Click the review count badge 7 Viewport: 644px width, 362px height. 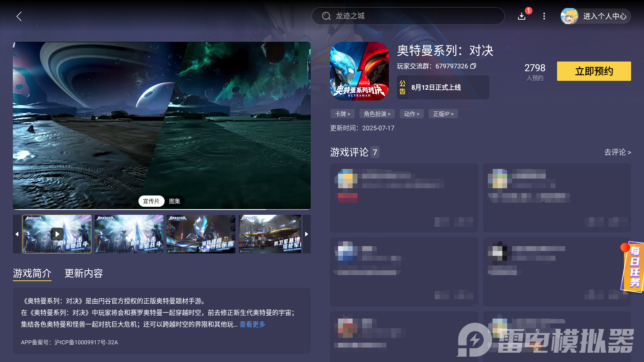click(375, 152)
